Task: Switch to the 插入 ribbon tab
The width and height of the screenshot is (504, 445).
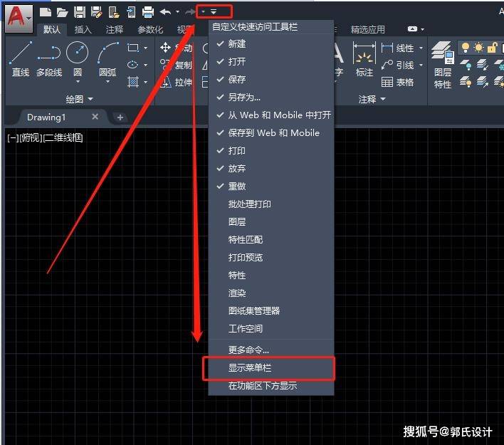Action: [83, 30]
